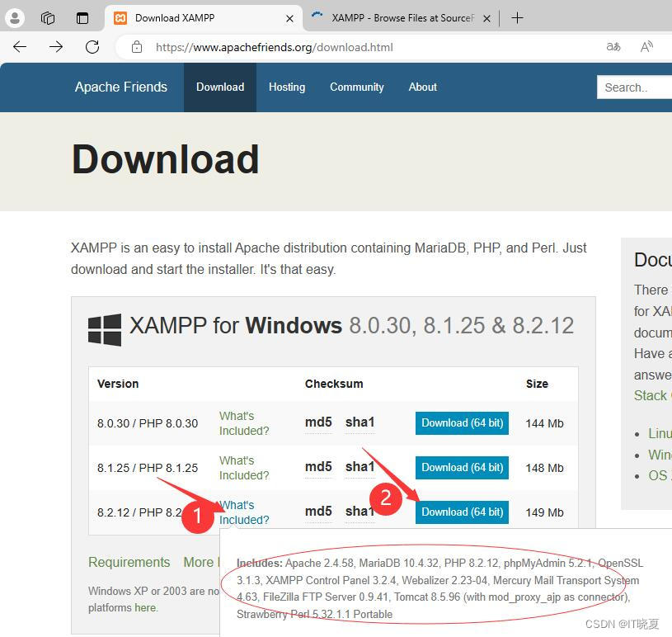Click md5 checksum for 8.1.25

[x=318, y=467]
